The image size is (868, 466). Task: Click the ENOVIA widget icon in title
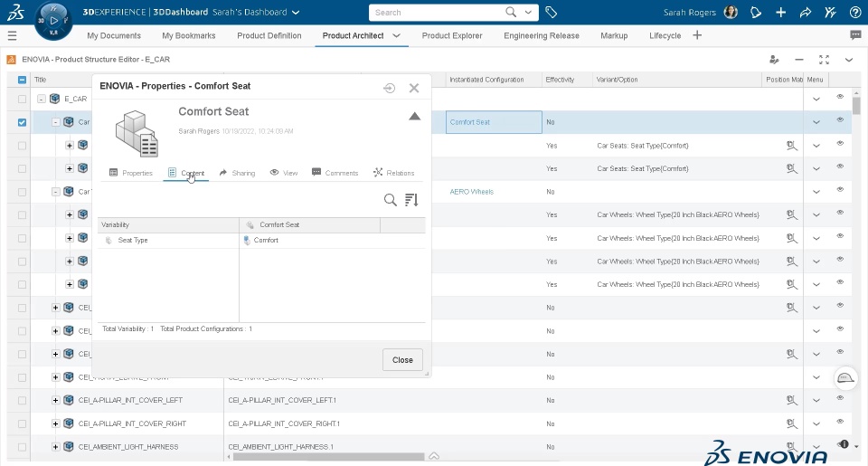pos(11,60)
